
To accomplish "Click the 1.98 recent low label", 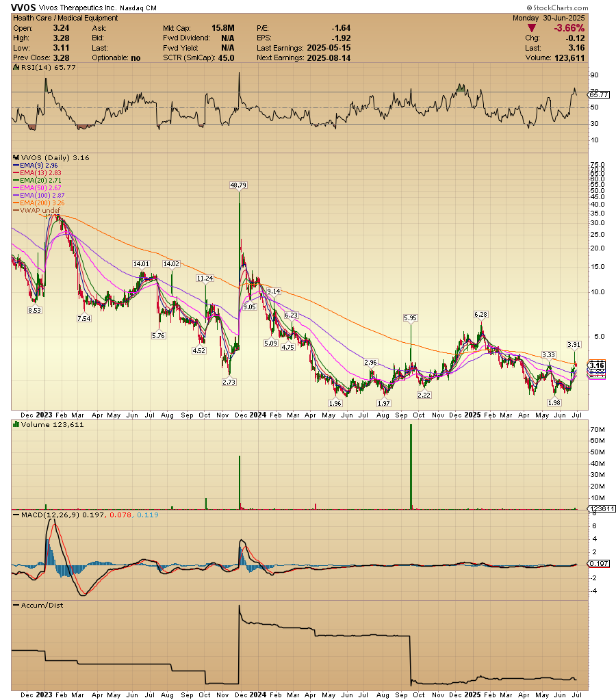I will point(554,402).
